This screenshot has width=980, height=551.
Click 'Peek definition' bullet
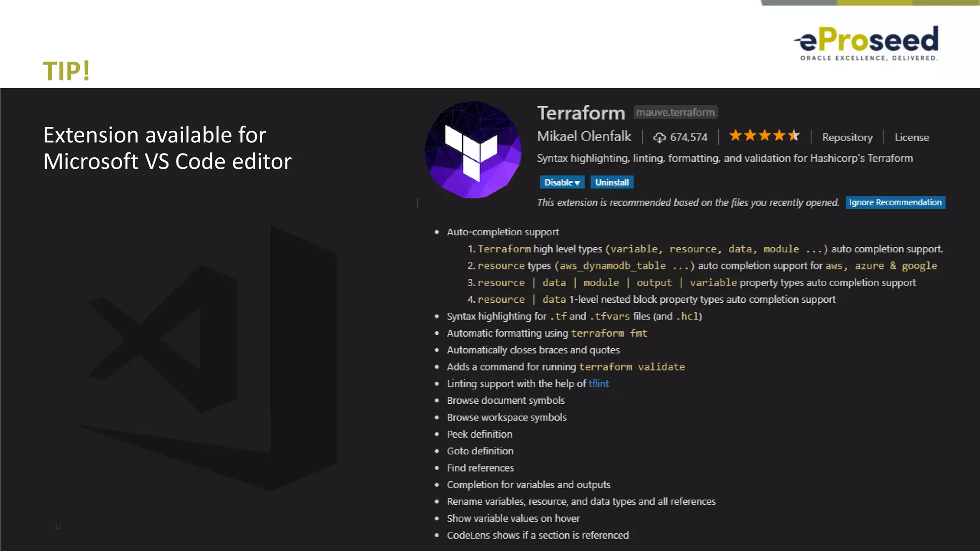[479, 434]
